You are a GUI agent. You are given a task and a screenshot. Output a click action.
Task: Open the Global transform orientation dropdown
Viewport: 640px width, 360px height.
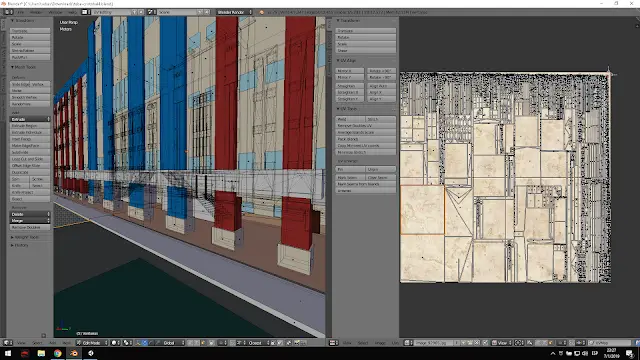(x=173, y=343)
